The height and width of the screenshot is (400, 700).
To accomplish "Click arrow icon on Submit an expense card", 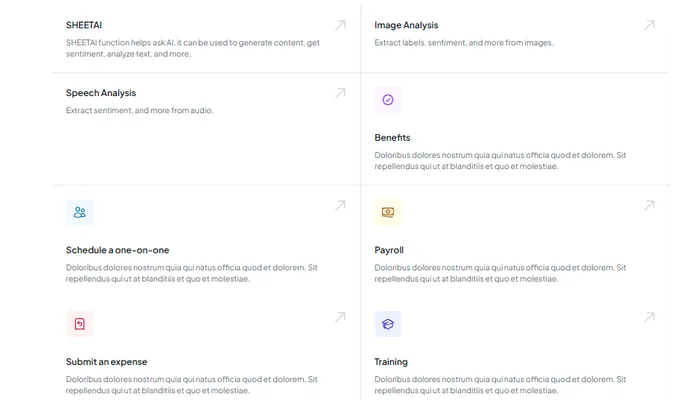I will click(340, 317).
